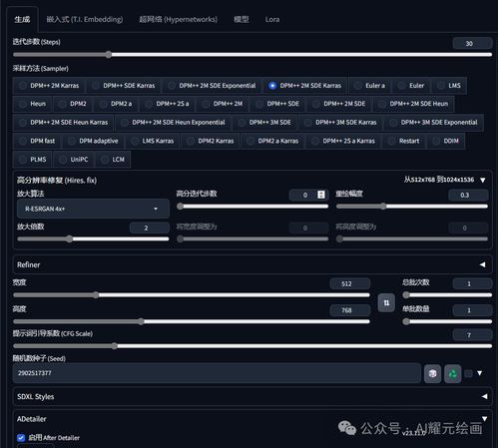This screenshot has height=448, width=498.
Task: Click the random seed dice icon
Action: 432,373
